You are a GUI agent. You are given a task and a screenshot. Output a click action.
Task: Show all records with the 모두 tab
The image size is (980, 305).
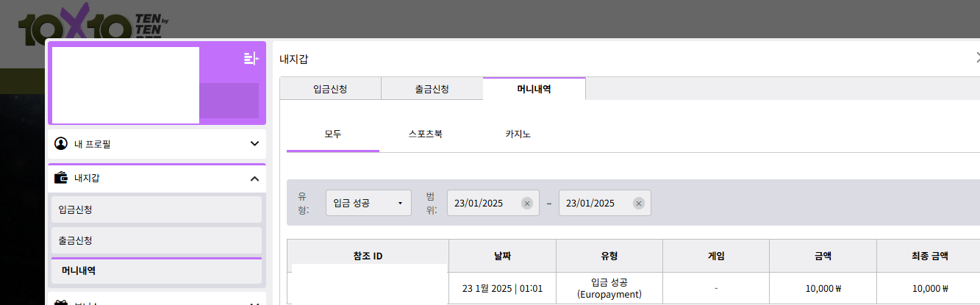[x=333, y=134]
